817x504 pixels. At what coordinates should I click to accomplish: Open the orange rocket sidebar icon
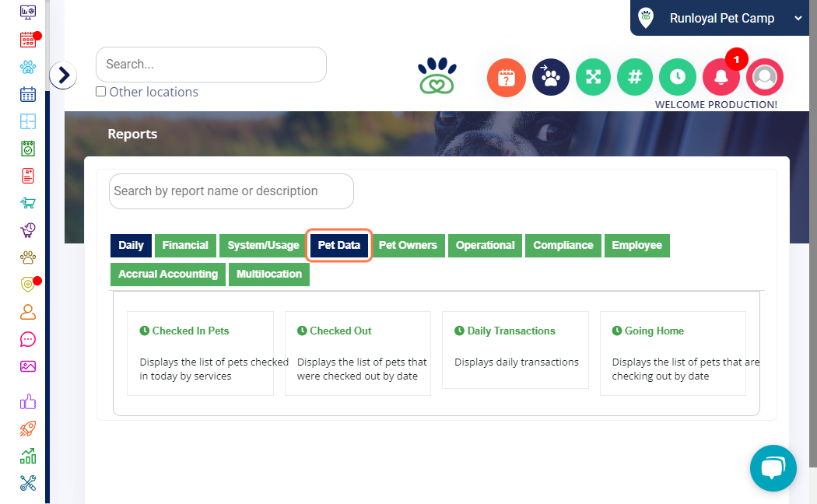27,429
